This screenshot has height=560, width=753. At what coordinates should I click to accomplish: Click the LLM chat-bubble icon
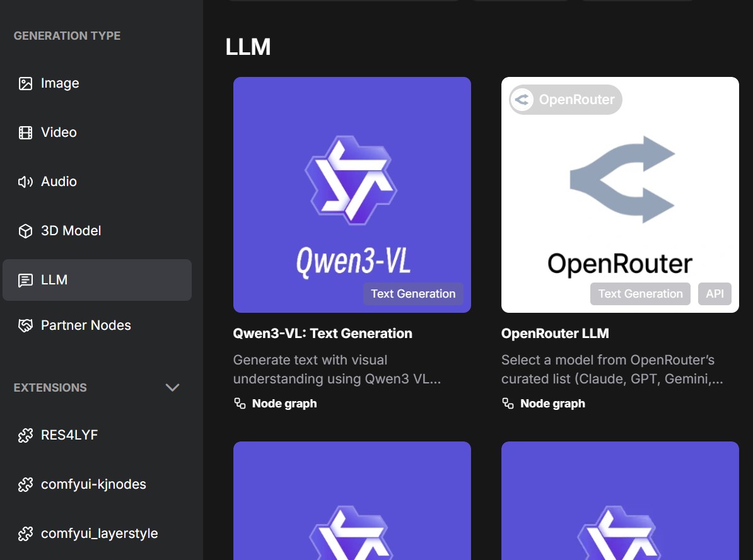[x=25, y=280]
